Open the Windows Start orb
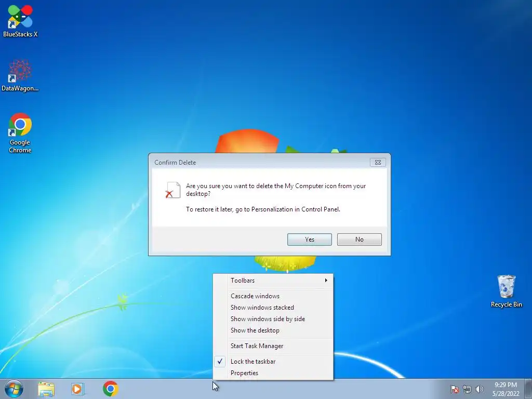Viewport: 532px width, 399px height. click(x=14, y=389)
